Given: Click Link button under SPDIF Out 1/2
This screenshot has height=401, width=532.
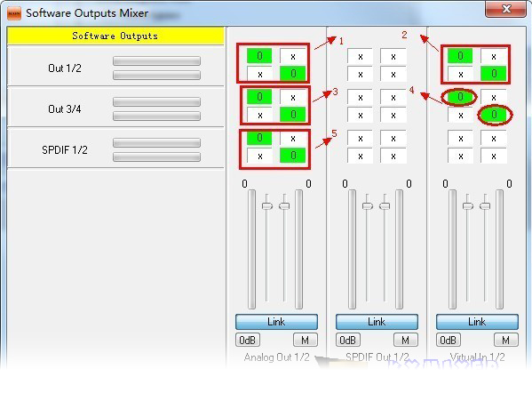Looking at the screenshot, I should (377, 322).
